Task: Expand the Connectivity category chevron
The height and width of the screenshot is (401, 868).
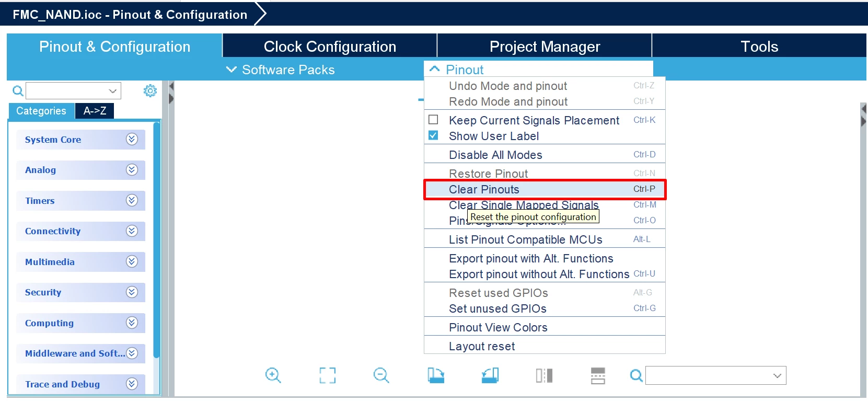Action: [x=132, y=231]
